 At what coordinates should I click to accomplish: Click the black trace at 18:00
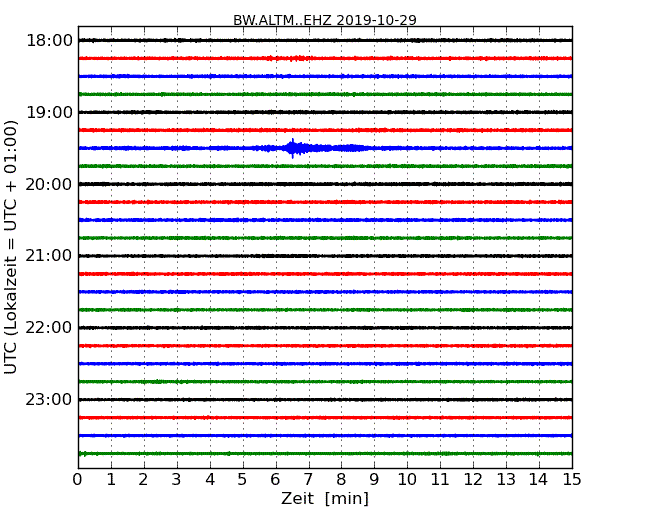(x=325, y=40)
